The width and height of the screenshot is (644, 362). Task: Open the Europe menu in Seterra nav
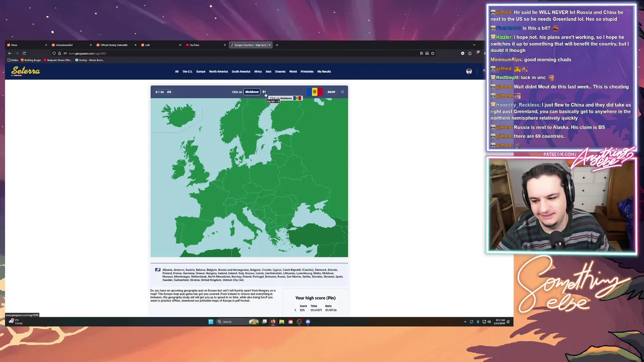[201, 71]
